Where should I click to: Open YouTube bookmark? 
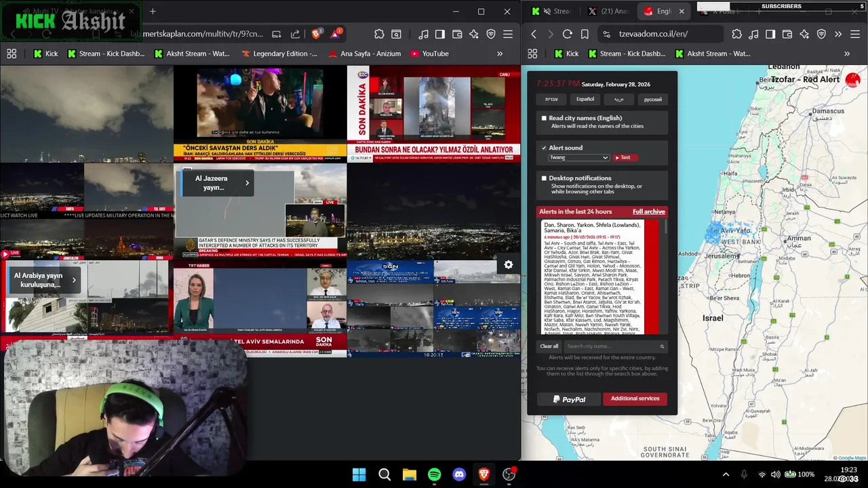click(429, 54)
